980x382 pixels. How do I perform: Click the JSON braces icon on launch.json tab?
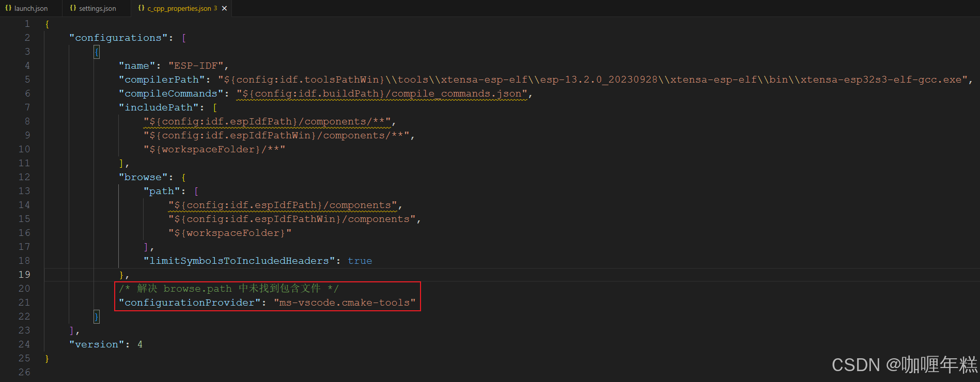8,8
